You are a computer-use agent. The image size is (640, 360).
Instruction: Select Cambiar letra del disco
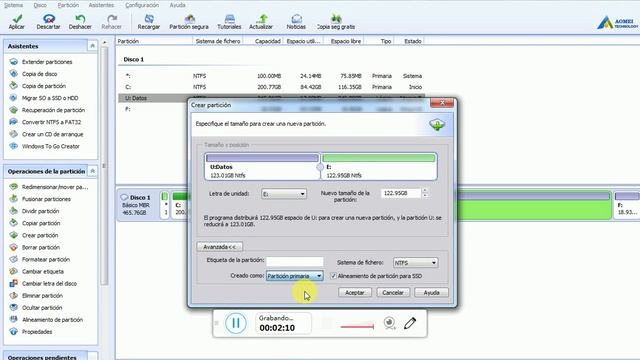tap(49, 284)
